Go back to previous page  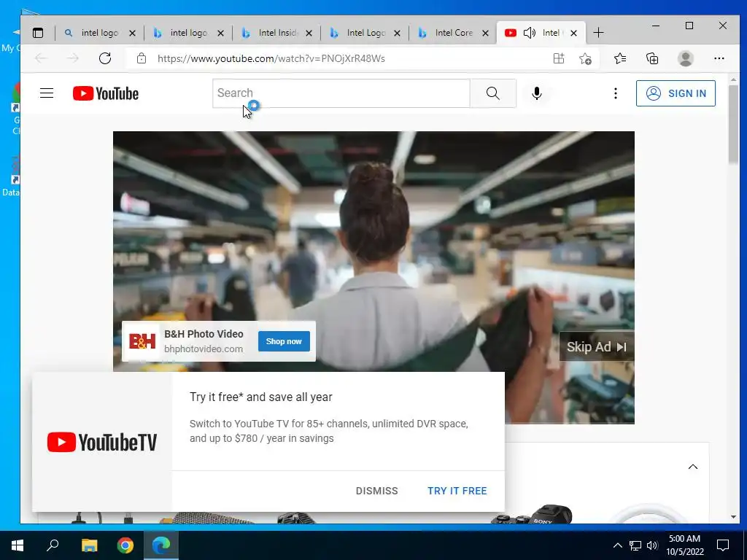(x=41, y=58)
